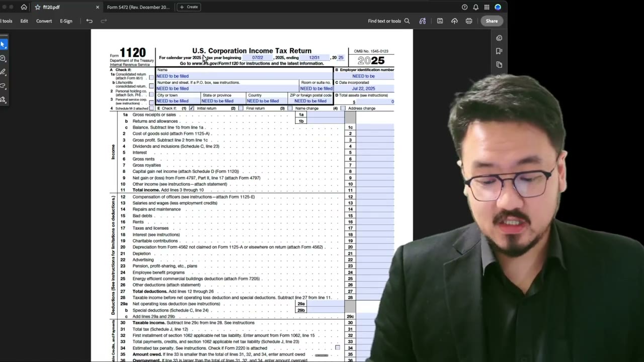Check the Consolidated return box 1a
The height and width of the screenshot is (362, 644).
pyautogui.click(x=151, y=78)
